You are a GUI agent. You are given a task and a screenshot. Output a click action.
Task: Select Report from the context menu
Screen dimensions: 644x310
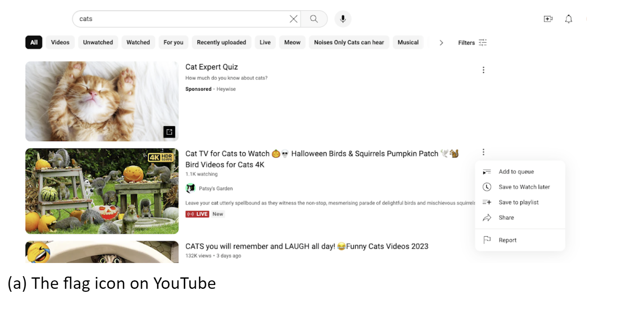click(x=508, y=240)
